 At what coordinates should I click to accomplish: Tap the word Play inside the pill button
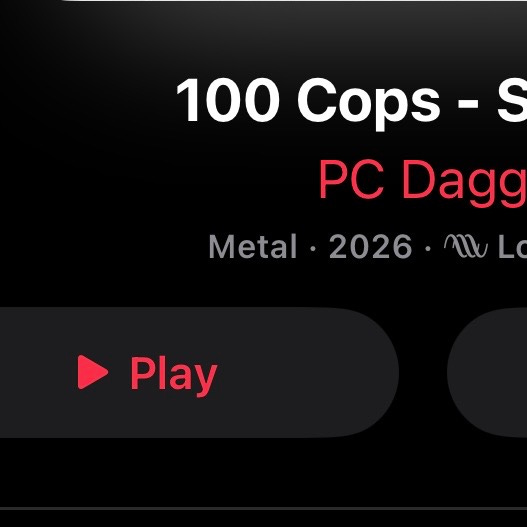(x=174, y=376)
